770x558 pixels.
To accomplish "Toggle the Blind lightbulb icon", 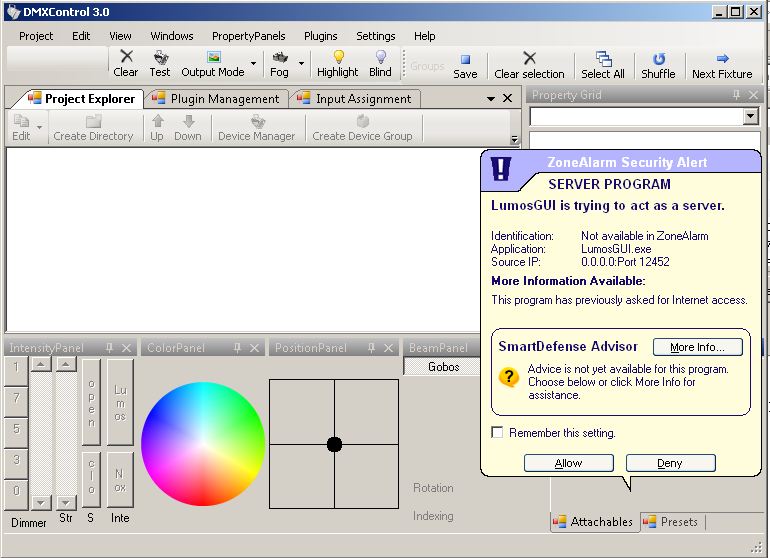I will 380,58.
